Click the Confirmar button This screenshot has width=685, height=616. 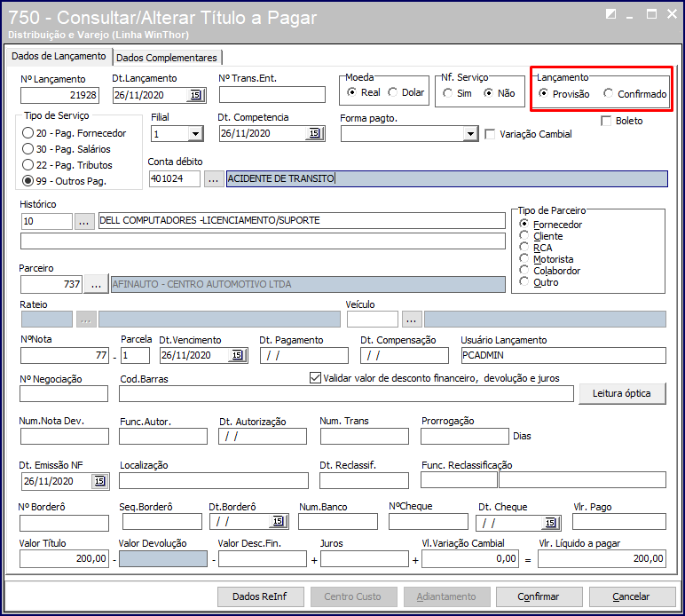pyautogui.click(x=539, y=596)
